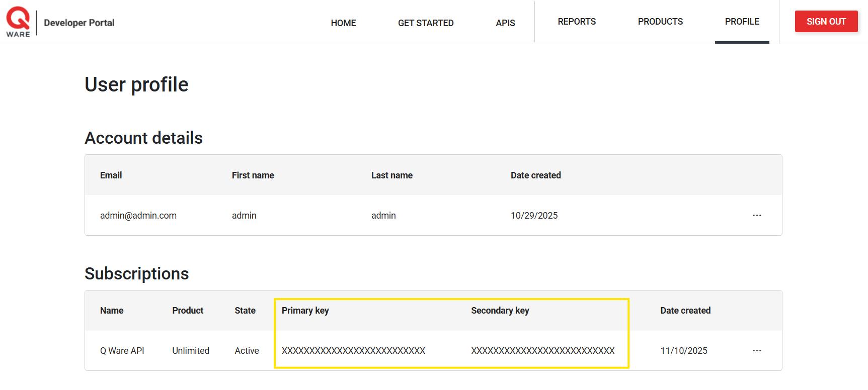
Task: Click the Primary key column header
Action: pyautogui.click(x=305, y=310)
